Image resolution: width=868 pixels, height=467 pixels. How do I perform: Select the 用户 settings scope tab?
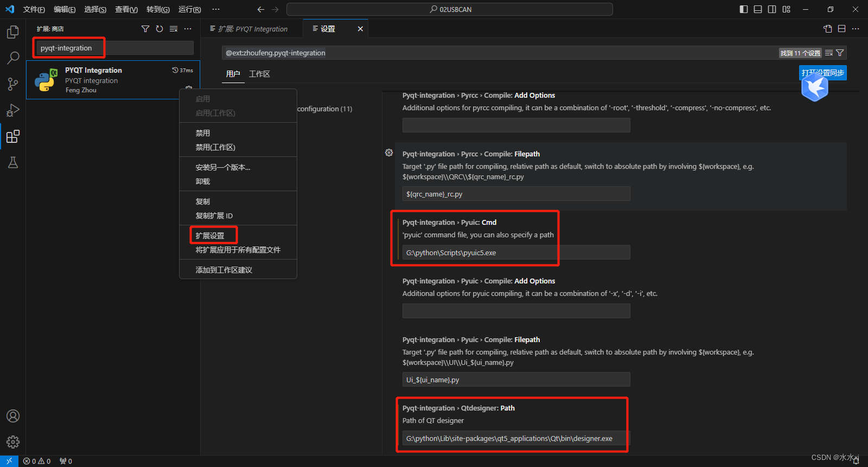233,74
